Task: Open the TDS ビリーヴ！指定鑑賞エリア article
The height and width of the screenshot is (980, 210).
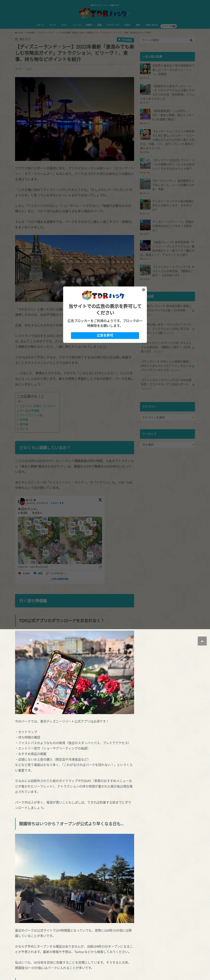Action: pos(173,185)
